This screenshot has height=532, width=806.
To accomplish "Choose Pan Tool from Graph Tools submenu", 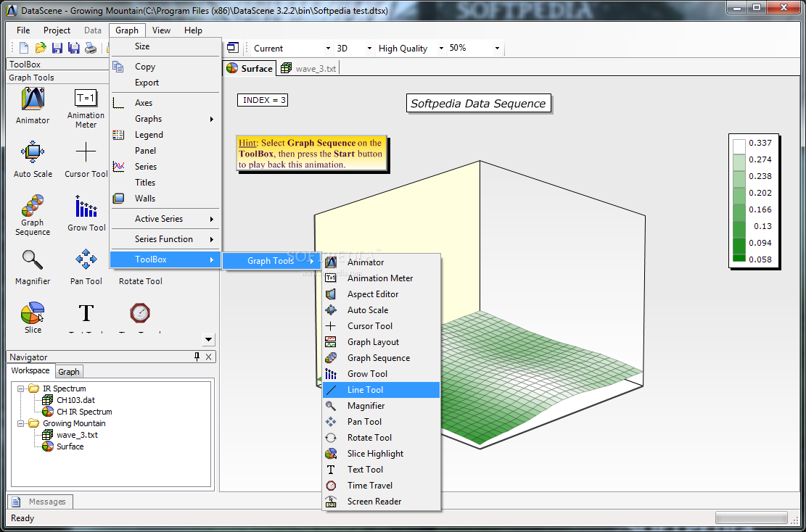I will click(381, 422).
